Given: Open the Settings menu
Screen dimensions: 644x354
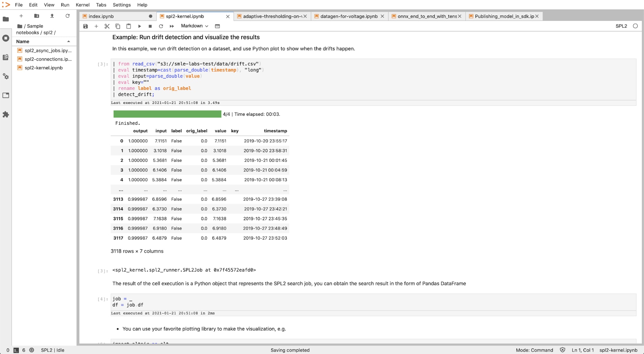Looking at the screenshot, I should click(x=122, y=5).
